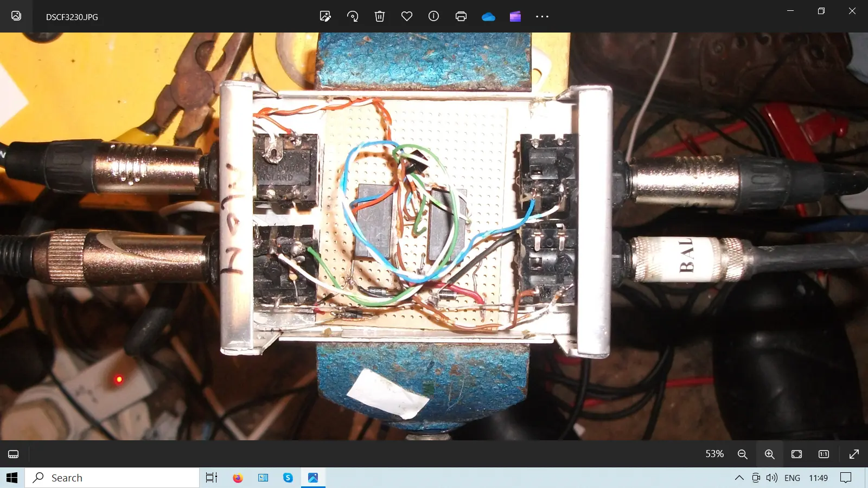
Task: Open Firefox from the taskbar
Action: coord(238,478)
